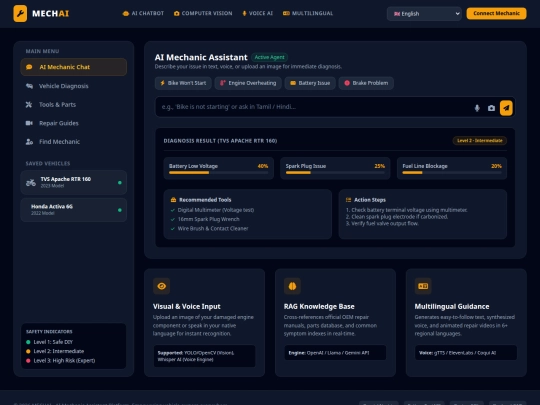Click the Find Mechanic person icon
Image resolution: width=540 pixels, height=405 pixels.
click(29, 142)
